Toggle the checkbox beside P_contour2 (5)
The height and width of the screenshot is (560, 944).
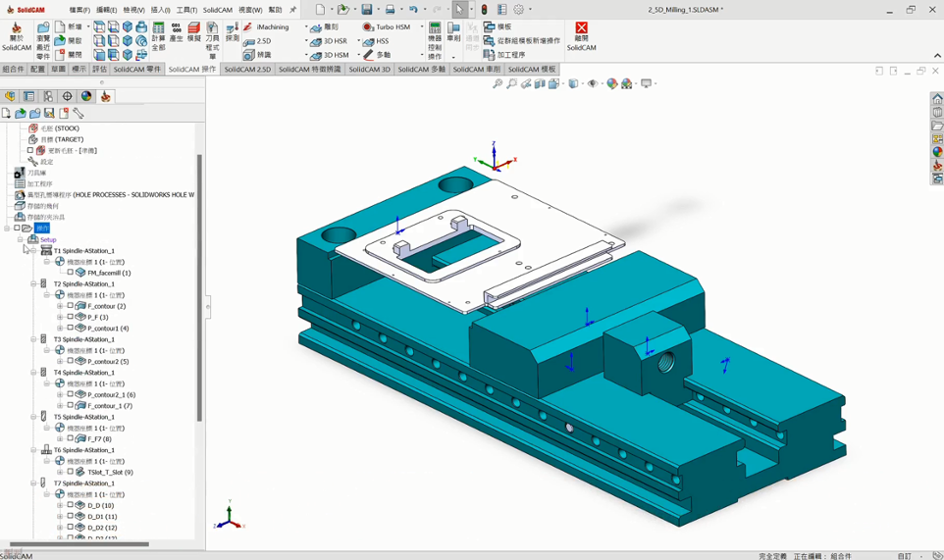pos(71,361)
